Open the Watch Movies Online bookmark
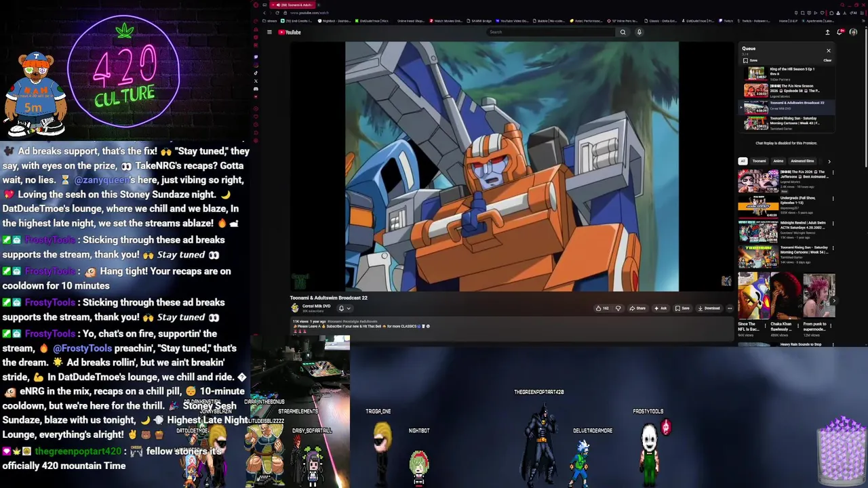The image size is (868, 488). [x=446, y=21]
